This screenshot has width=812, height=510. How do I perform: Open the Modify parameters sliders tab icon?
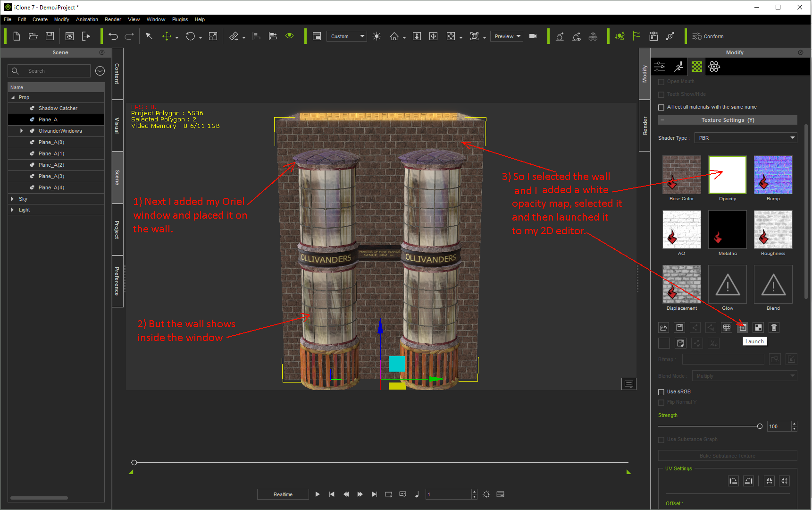(x=660, y=67)
